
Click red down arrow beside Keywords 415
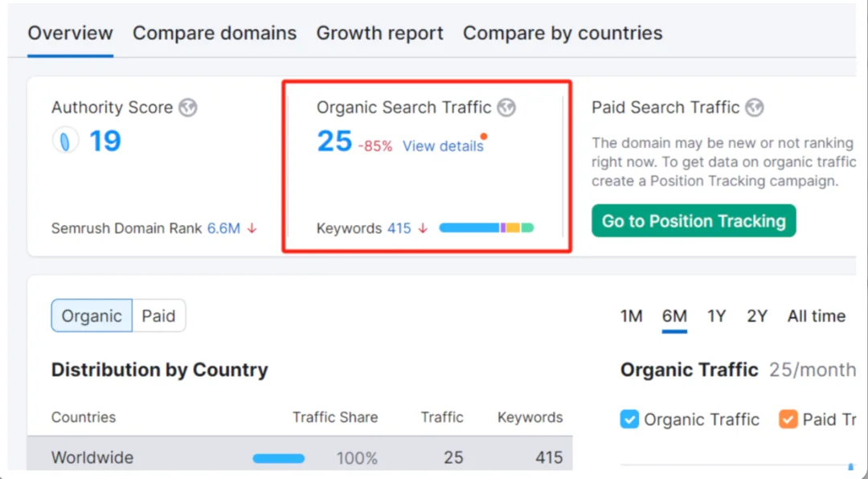[x=423, y=228]
